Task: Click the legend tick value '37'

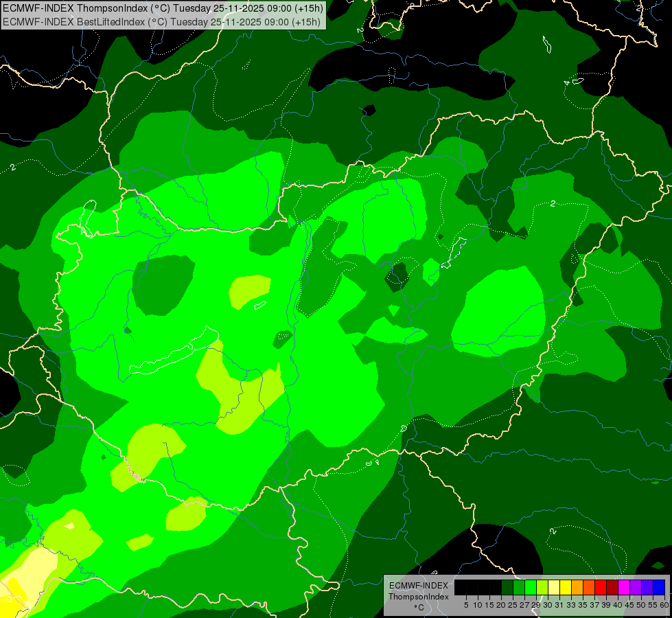Action: pyautogui.click(x=594, y=605)
